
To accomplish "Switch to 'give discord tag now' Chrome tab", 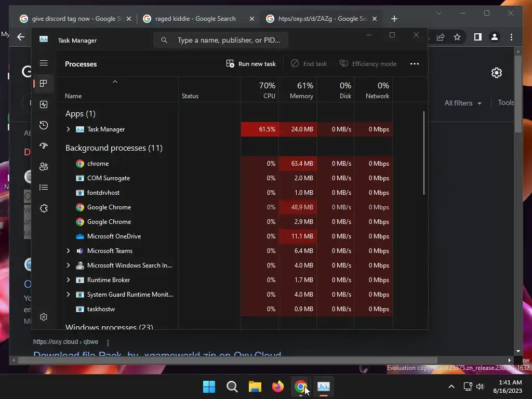I will pos(75,19).
